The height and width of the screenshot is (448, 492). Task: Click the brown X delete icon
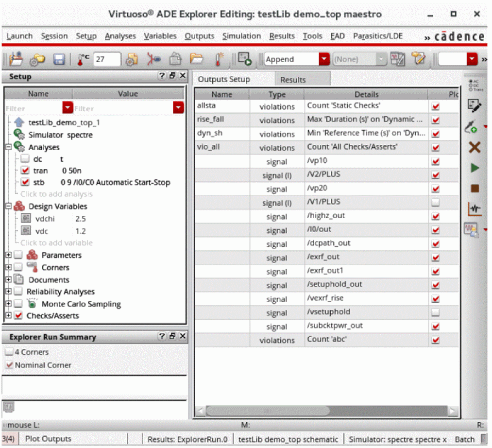click(475, 148)
